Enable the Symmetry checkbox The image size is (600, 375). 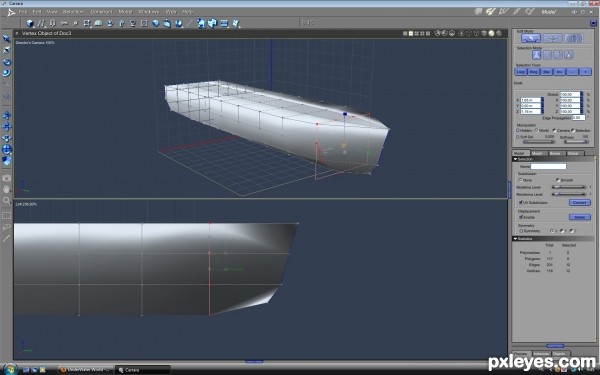tap(521, 231)
